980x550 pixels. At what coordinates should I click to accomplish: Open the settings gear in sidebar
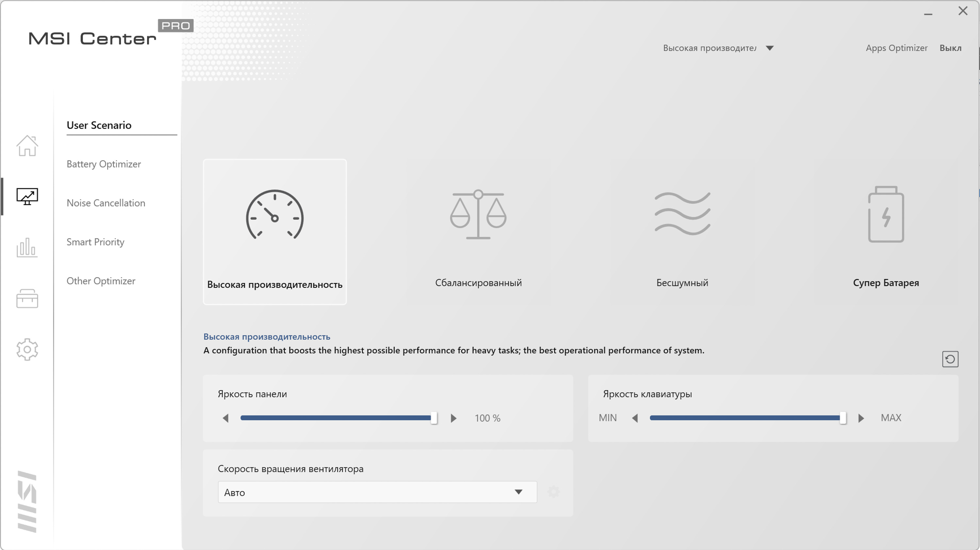pos(27,349)
